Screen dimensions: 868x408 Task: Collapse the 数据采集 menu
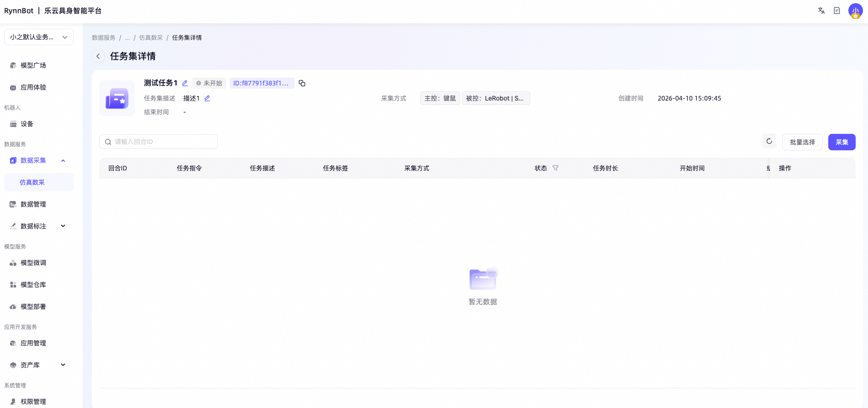click(x=63, y=160)
